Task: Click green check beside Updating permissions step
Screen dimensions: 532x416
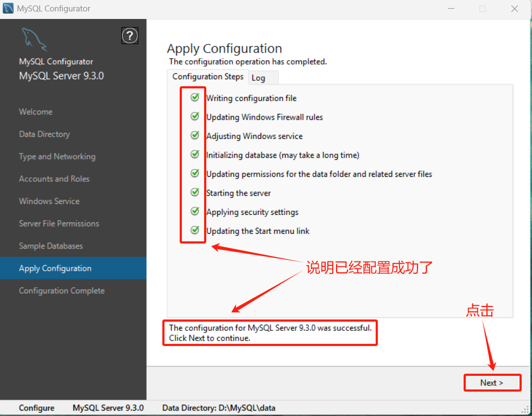Action: coord(195,174)
